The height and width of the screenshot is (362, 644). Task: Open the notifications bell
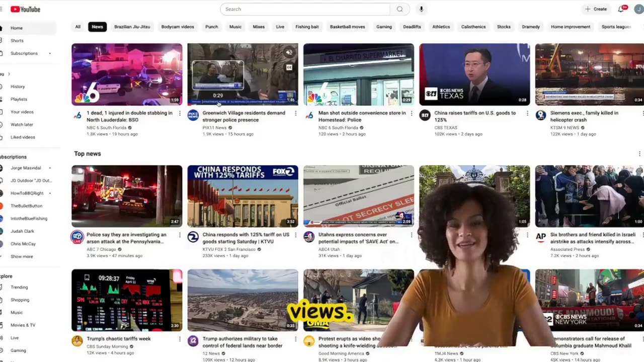coord(621,9)
